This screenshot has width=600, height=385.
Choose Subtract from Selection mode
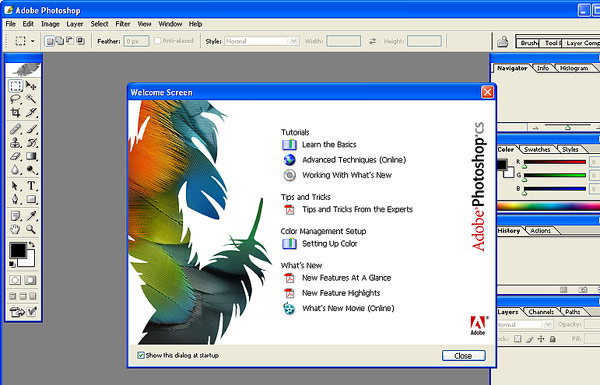[70, 41]
